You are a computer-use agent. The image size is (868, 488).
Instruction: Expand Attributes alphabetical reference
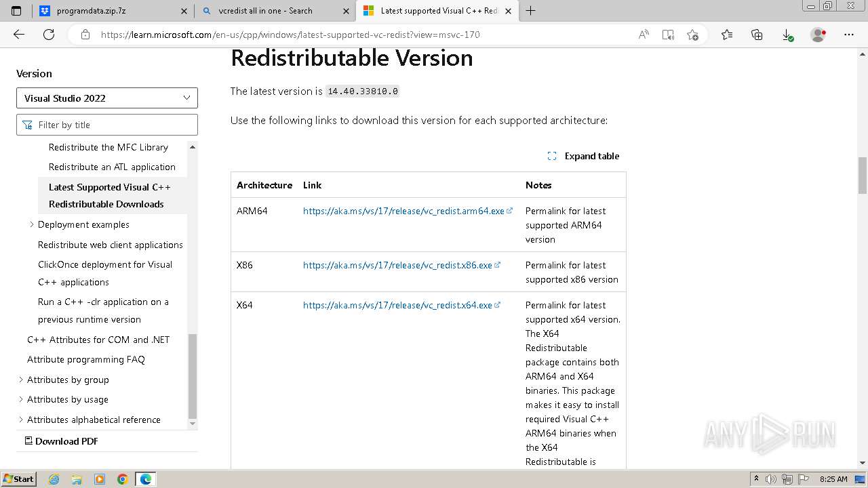[20, 420]
